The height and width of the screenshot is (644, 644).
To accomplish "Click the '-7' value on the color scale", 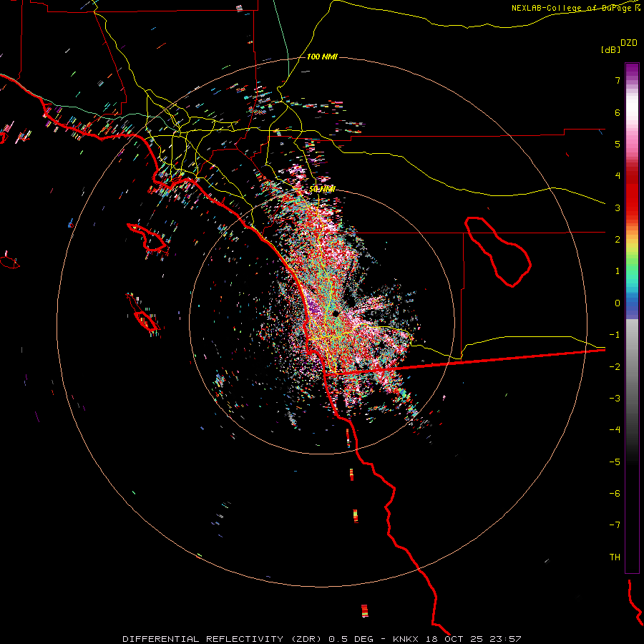I will (x=615, y=525).
